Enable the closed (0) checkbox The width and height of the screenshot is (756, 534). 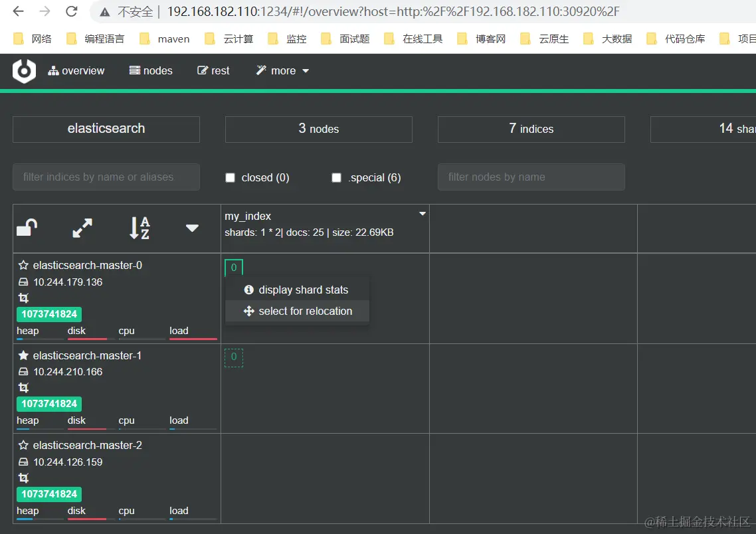(x=230, y=177)
